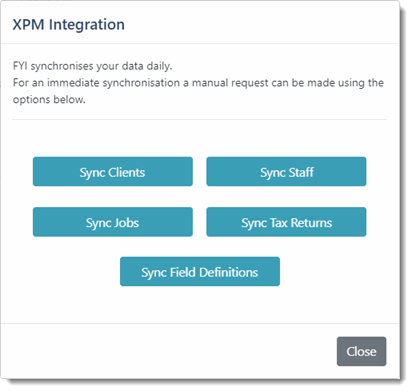The height and width of the screenshot is (391, 412).
Task: Run Sync Tax Returns
Action: tap(286, 222)
